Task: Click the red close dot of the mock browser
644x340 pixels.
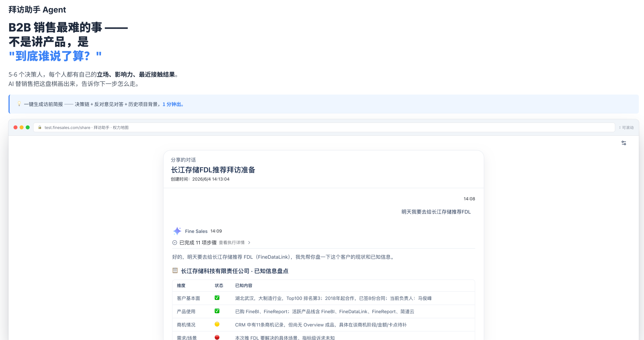Action: (x=15, y=127)
